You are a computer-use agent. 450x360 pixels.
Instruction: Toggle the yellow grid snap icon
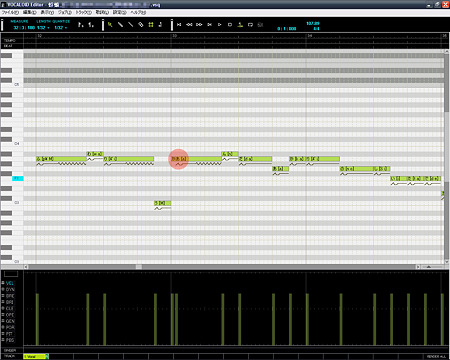pyautogui.click(x=151, y=25)
